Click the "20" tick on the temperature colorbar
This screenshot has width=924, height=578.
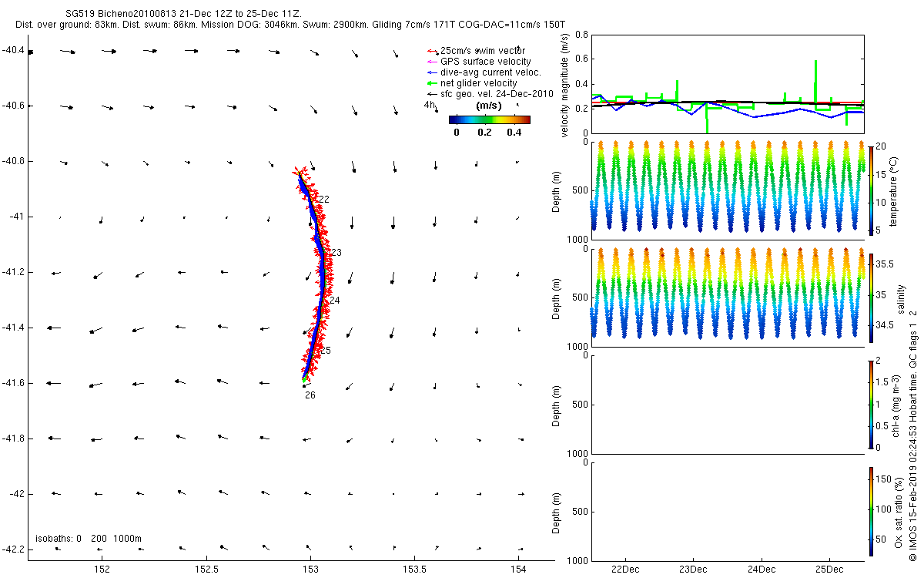click(881, 146)
